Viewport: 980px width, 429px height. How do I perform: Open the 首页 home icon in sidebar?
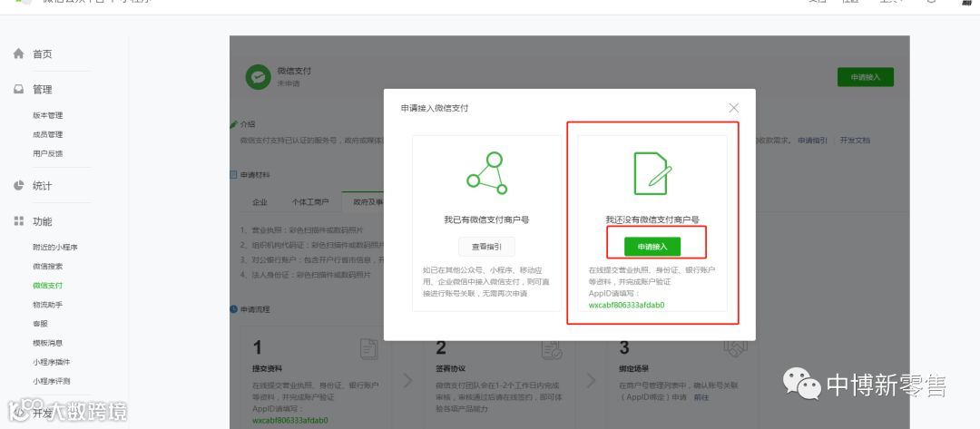19,54
